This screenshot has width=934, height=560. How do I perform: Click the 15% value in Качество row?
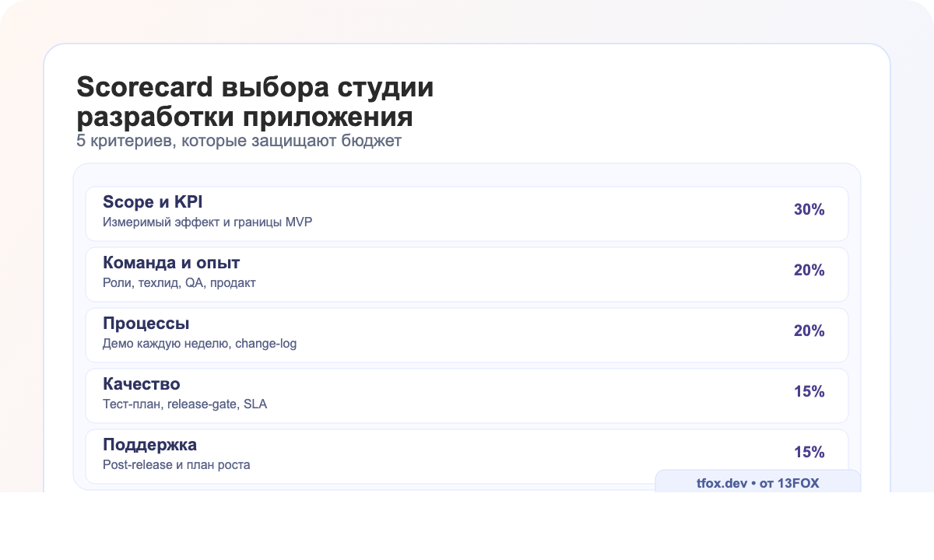tap(809, 391)
